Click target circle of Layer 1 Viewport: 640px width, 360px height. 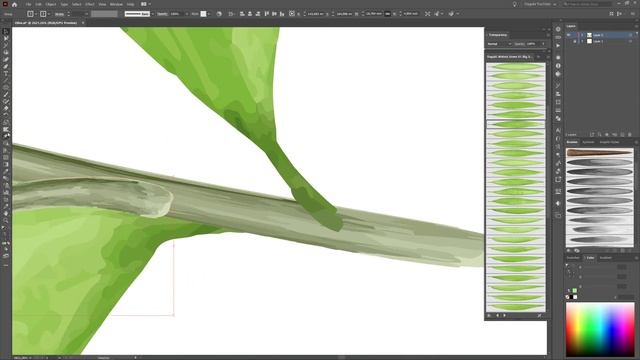tap(630, 41)
